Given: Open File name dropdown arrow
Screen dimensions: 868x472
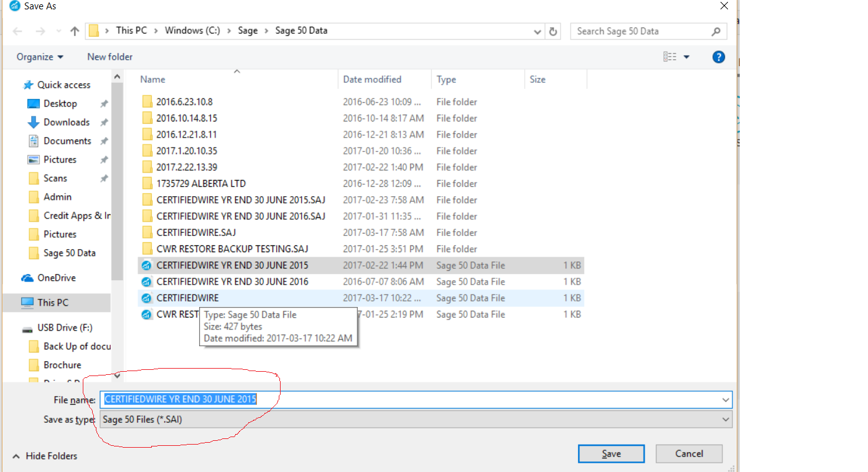Looking at the screenshot, I should point(726,400).
